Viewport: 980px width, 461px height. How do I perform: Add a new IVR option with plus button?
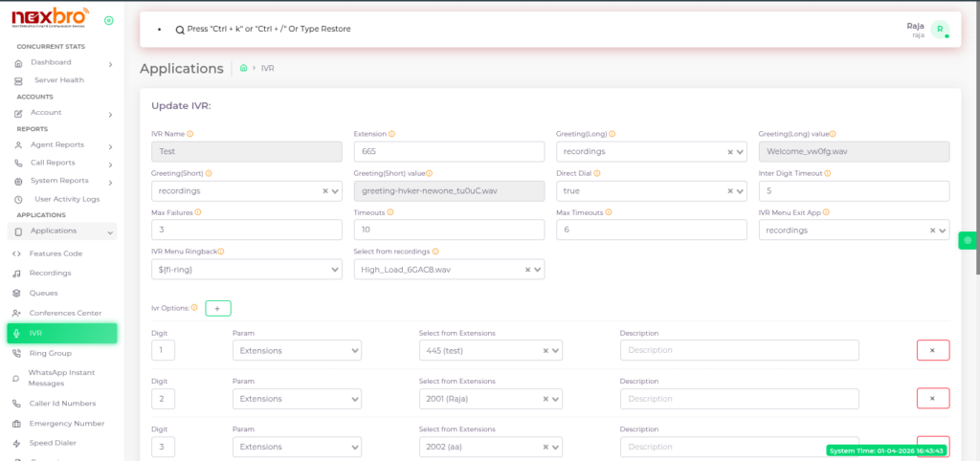pos(217,308)
